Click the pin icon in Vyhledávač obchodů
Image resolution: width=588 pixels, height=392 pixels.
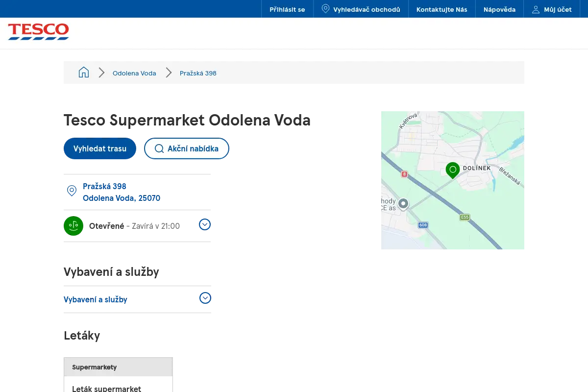click(325, 9)
